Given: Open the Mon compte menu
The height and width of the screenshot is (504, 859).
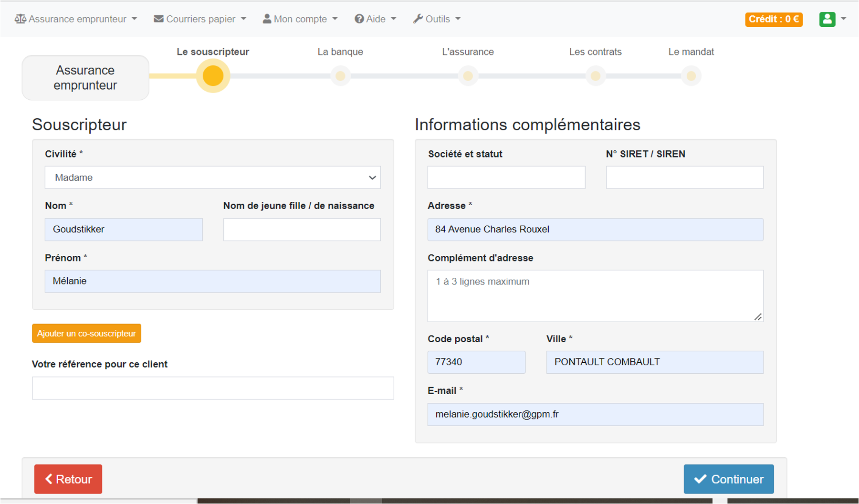Looking at the screenshot, I should pyautogui.click(x=301, y=19).
